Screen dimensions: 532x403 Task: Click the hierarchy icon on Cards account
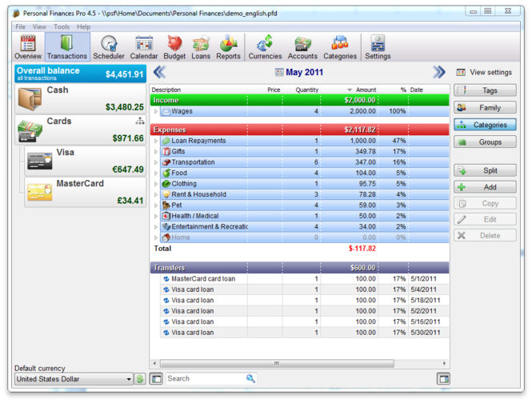pos(139,121)
